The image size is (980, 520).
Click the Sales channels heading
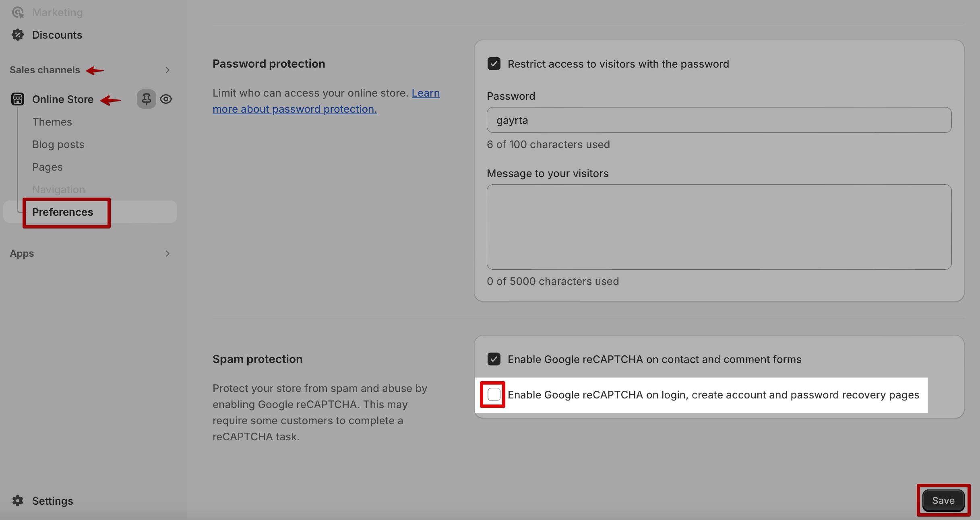click(45, 70)
